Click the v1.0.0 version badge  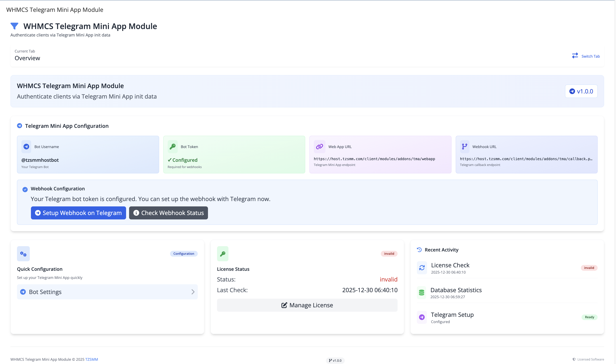[581, 91]
